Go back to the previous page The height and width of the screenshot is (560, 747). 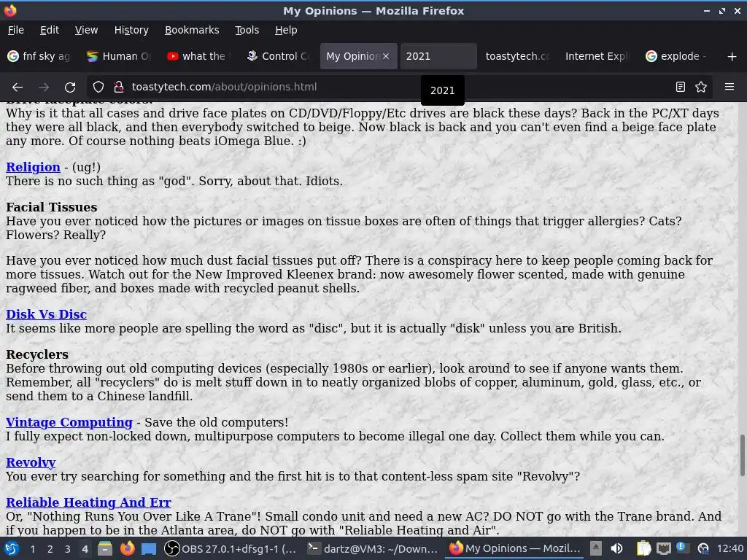[x=18, y=87]
